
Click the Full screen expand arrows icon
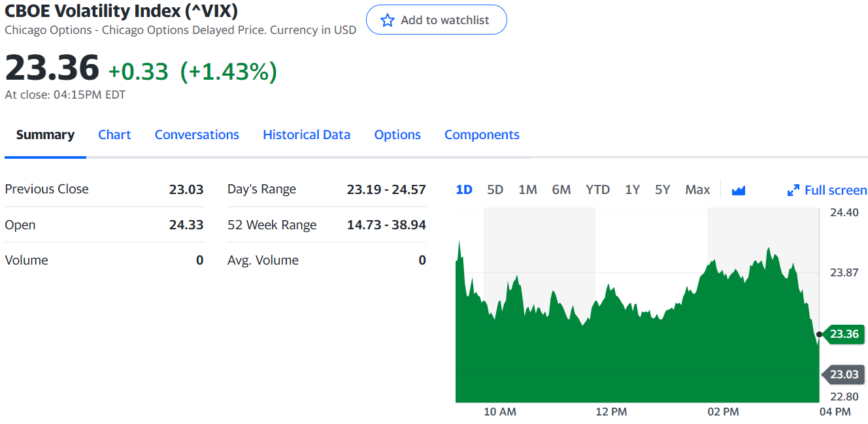[x=793, y=190]
